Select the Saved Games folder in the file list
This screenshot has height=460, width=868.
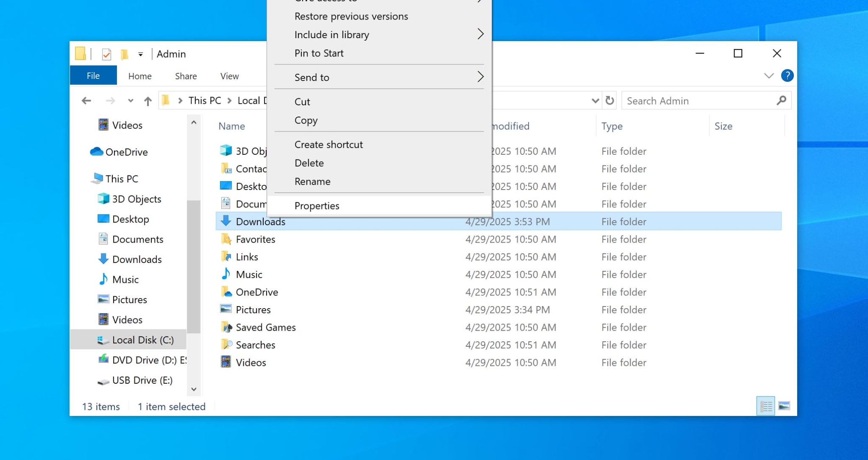(x=265, y=327)
